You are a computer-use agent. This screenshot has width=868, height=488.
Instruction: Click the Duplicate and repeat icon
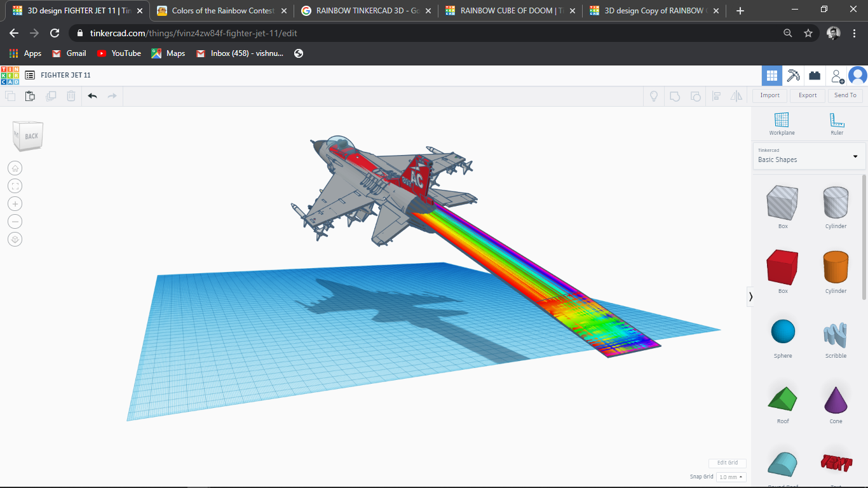pyautogui.click(x=51, y=96)
